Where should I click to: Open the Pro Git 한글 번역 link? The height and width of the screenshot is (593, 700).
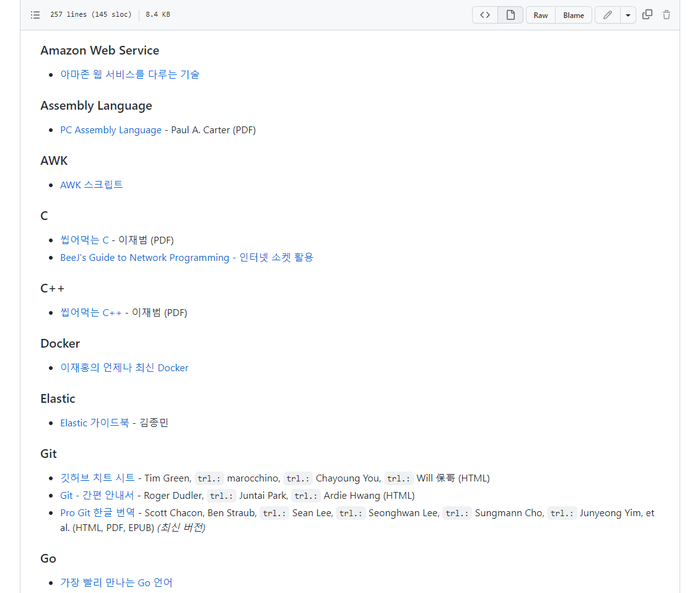[97, 513]
